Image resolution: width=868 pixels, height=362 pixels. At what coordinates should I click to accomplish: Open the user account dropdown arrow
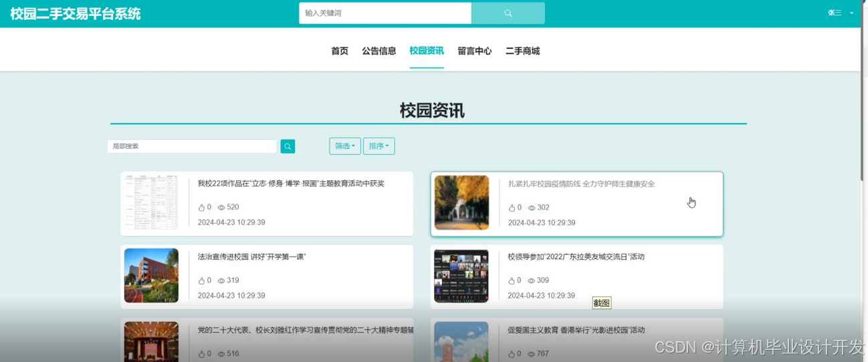pyautogui.click(x=851, y=13)
